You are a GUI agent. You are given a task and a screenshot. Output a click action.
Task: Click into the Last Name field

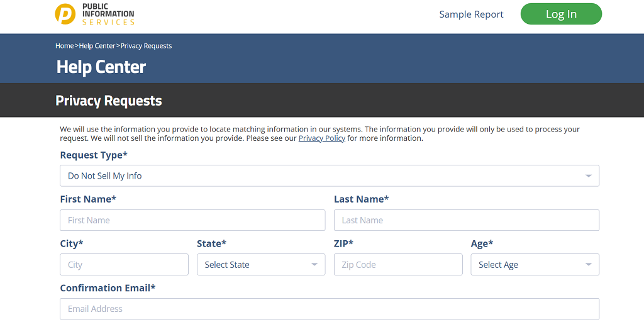coord(466,220)
